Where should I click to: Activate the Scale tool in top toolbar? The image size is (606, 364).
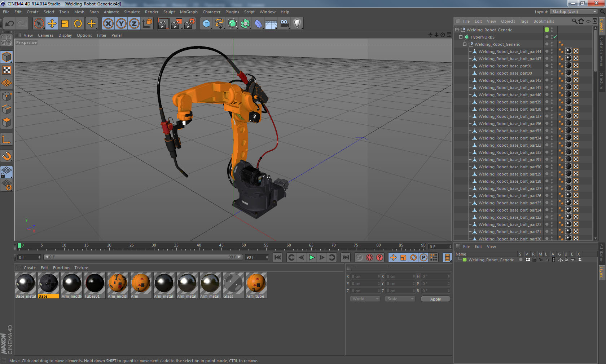pyautogui.click(x=65, y=24)
